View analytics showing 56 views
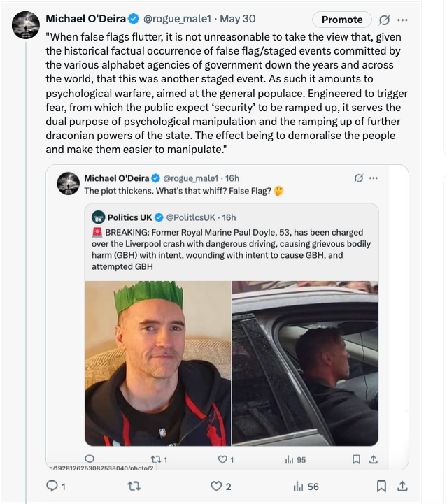The height and width of the screenshot is (504, 447). (298, 486)
